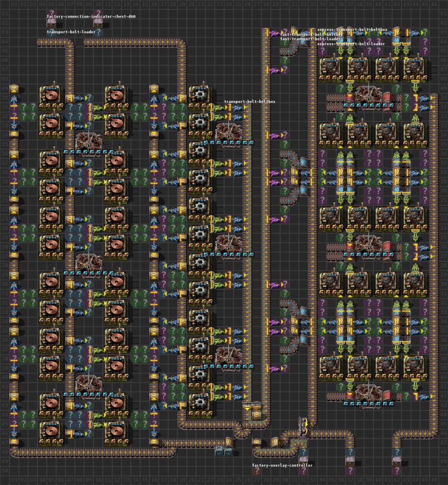This screenshot has width=448, height=485.
Task: Click the factory-connection-indicator-chest-d60 label
Action: click(91, 17)
